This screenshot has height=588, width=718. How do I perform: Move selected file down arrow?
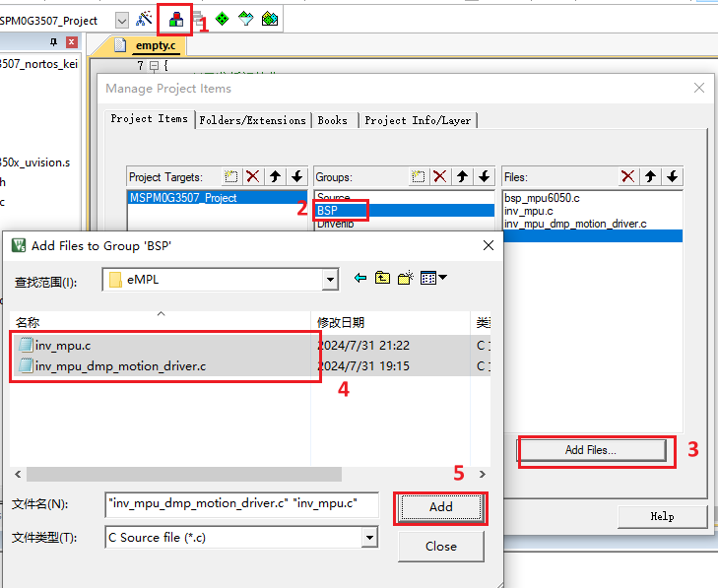672,176
